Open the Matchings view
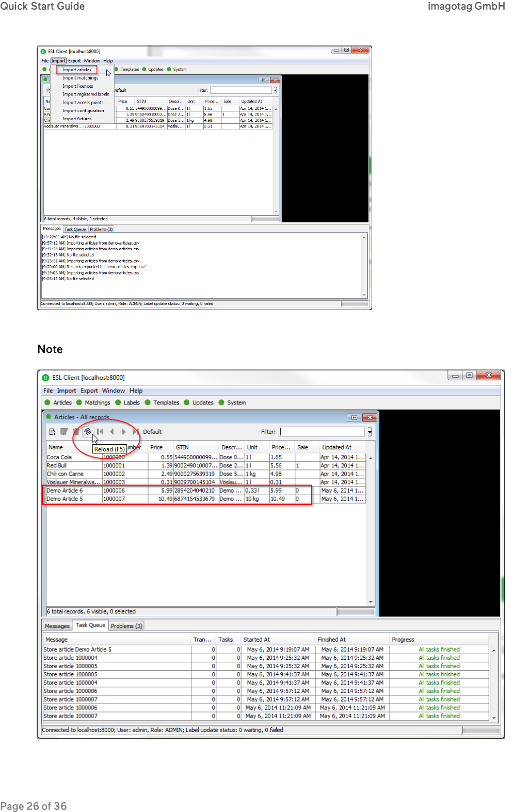Screen dimensions: 513x812 point(93,402)
